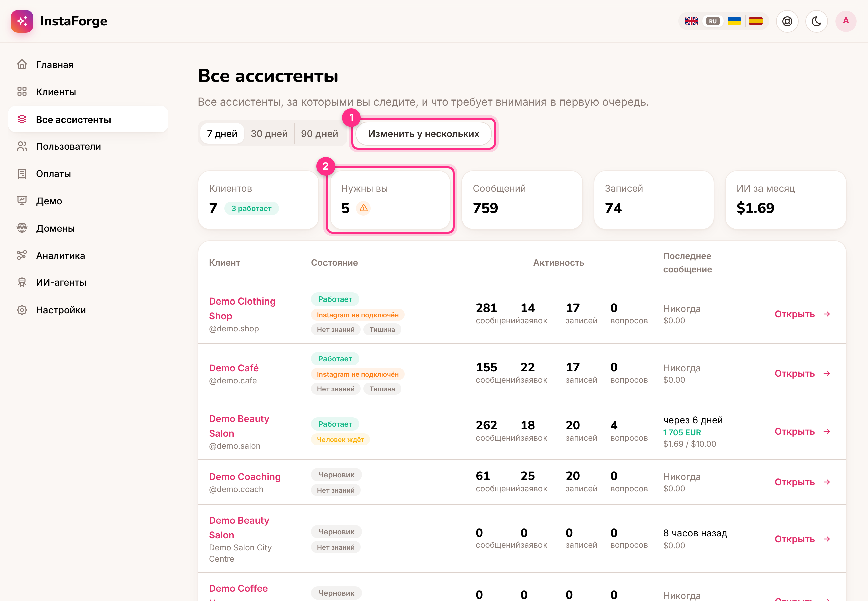868x601 pixels.
Task: Click the Демо presentation icon
Action: 22,201
